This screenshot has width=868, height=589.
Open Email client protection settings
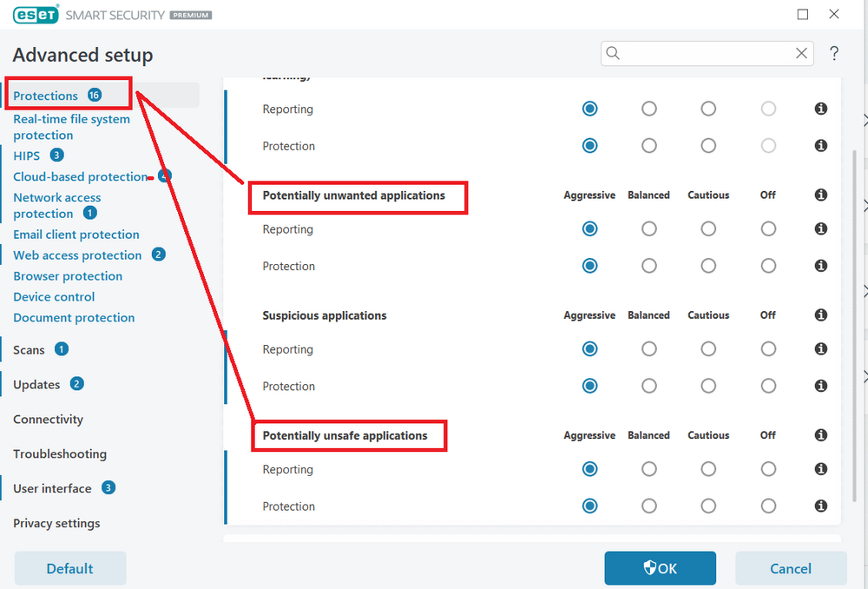76,235
